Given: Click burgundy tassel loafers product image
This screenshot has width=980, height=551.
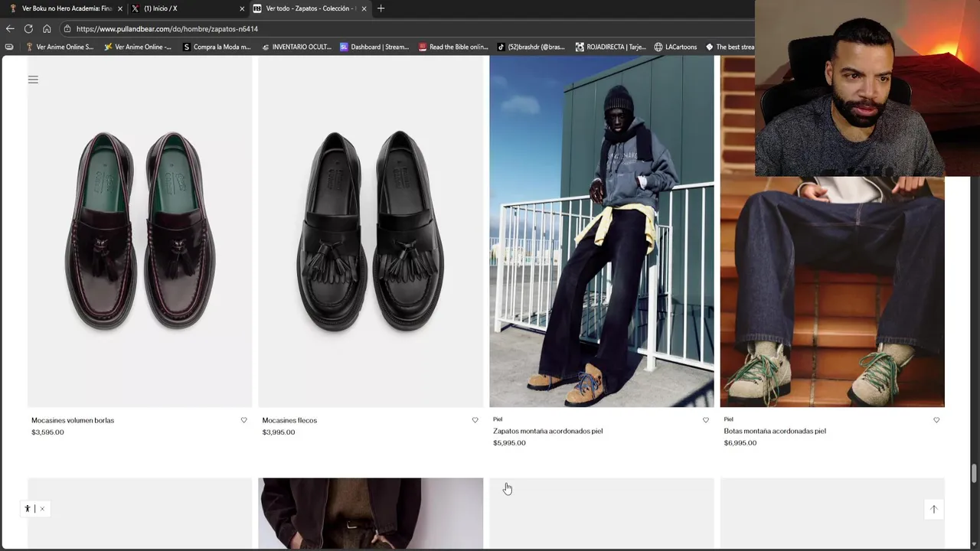Looking at the screenshot, I should 139,231.
